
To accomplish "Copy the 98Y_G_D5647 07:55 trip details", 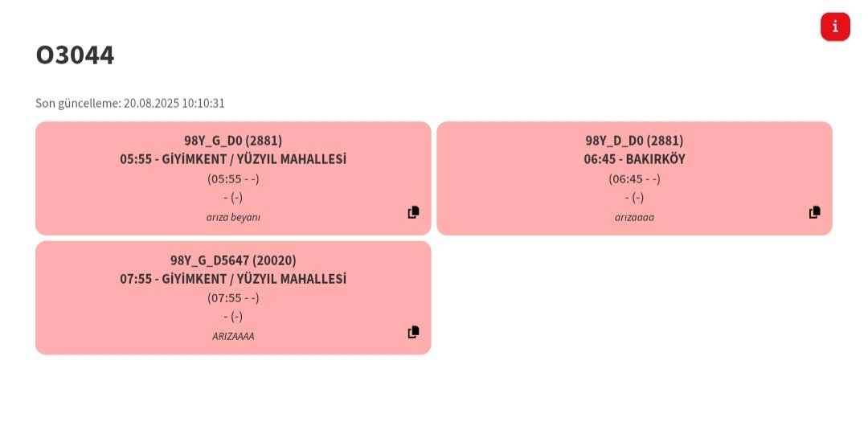I will pos(414,332).
